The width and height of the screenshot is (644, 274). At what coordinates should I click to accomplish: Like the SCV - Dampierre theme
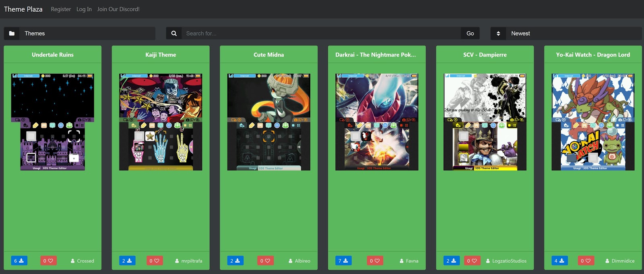(472, 261)
